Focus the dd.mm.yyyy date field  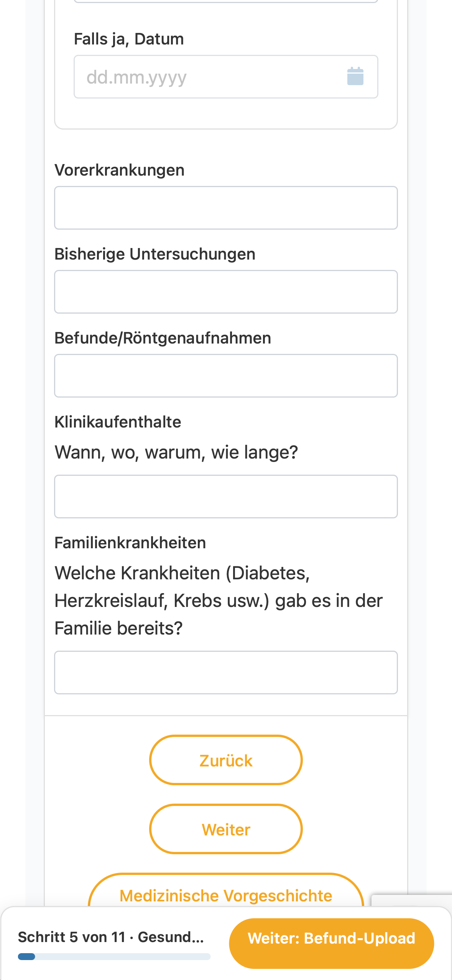tap(226, 77)
